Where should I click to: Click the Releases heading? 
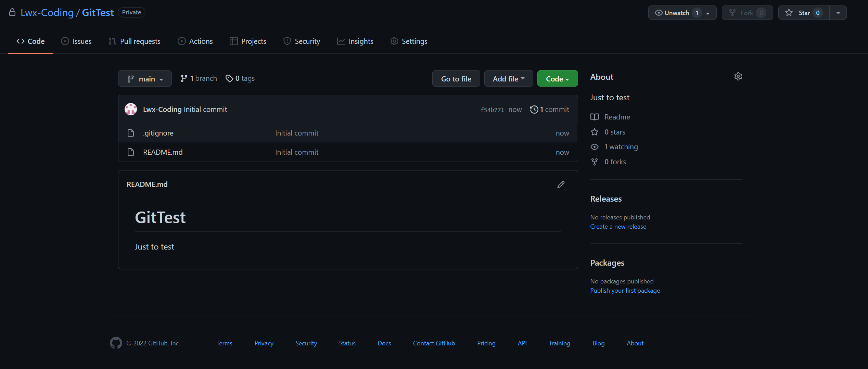[606, 199]
